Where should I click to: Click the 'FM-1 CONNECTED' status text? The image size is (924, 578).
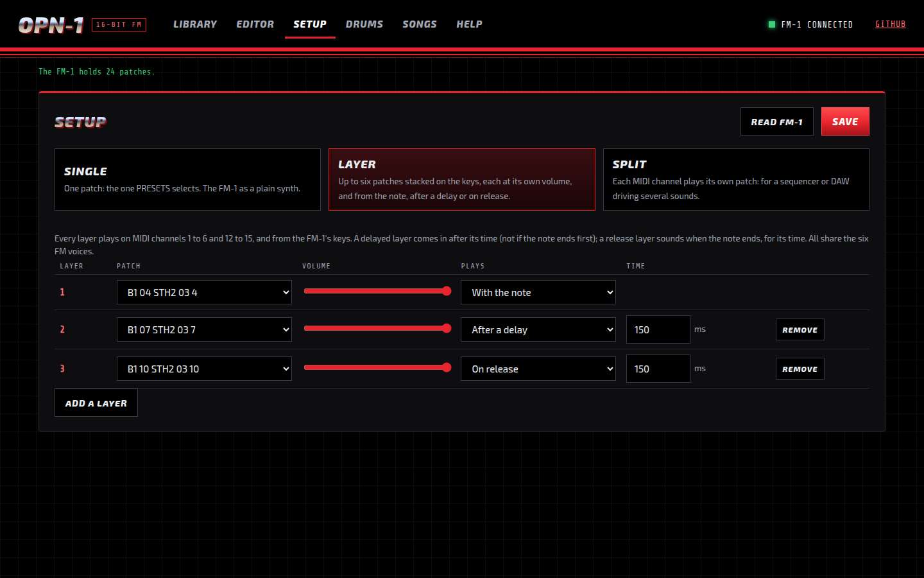click(817, 24)
